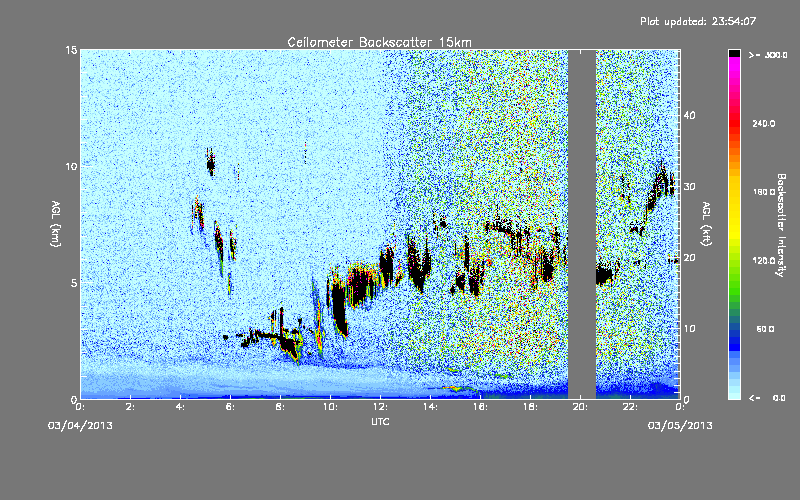This screenshot has height=500, width=800.
Task: Click the 'AGL (kft)' right axis label
Action: [x=706, y=224]
